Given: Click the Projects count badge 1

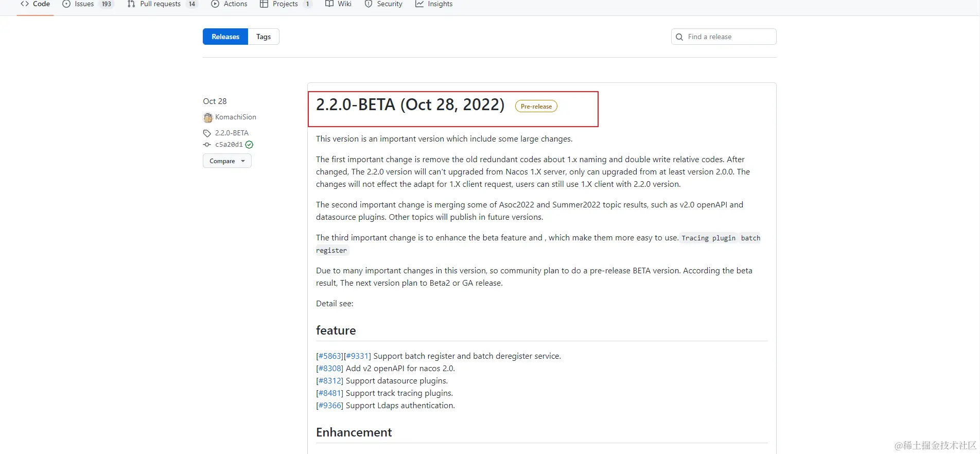Looking at the screenshot, I should [x=307, y=4].
